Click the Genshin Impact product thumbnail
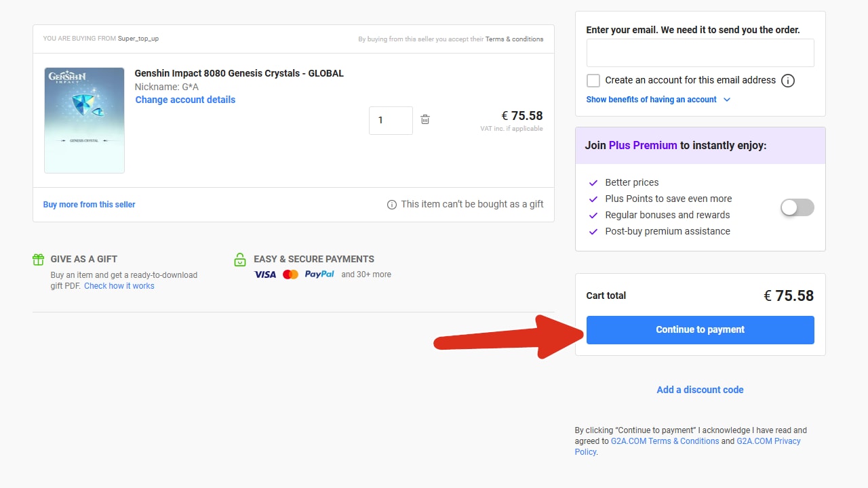The height and width of the screenshot is (488, 868). [85, 120]
